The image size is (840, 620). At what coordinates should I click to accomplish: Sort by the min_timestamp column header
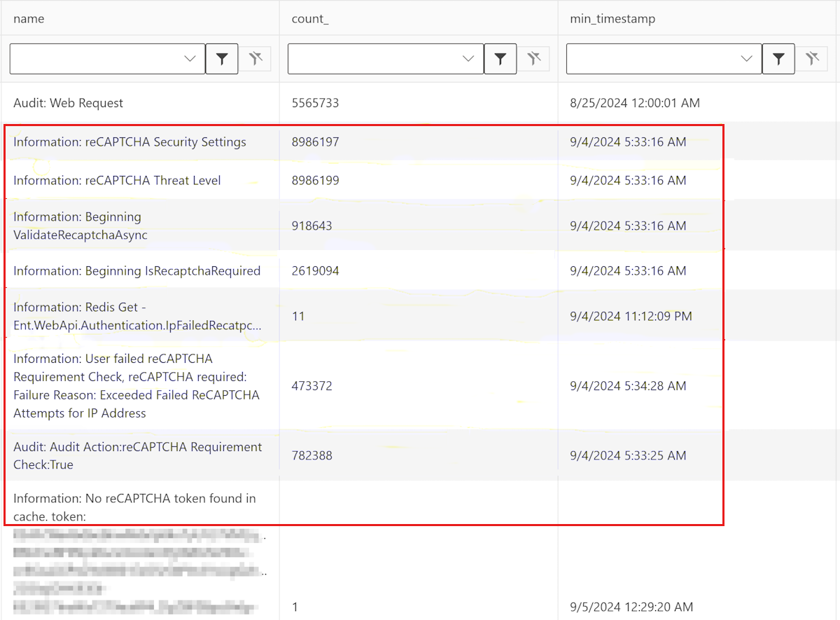tap(613, 19)
